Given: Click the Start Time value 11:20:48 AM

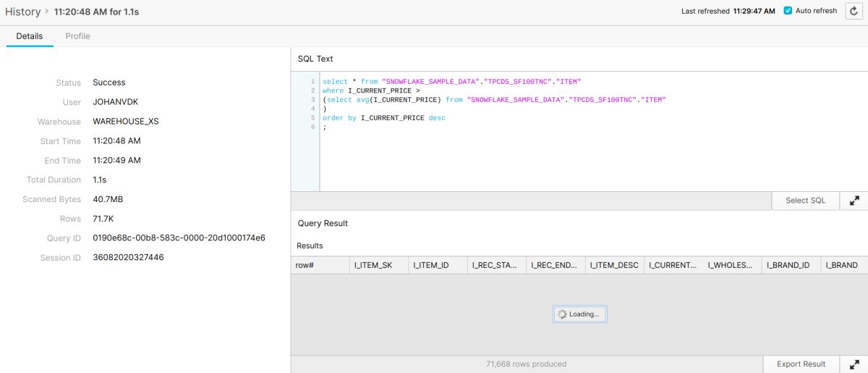Looking at the screenshot, I should pos(117,141).
